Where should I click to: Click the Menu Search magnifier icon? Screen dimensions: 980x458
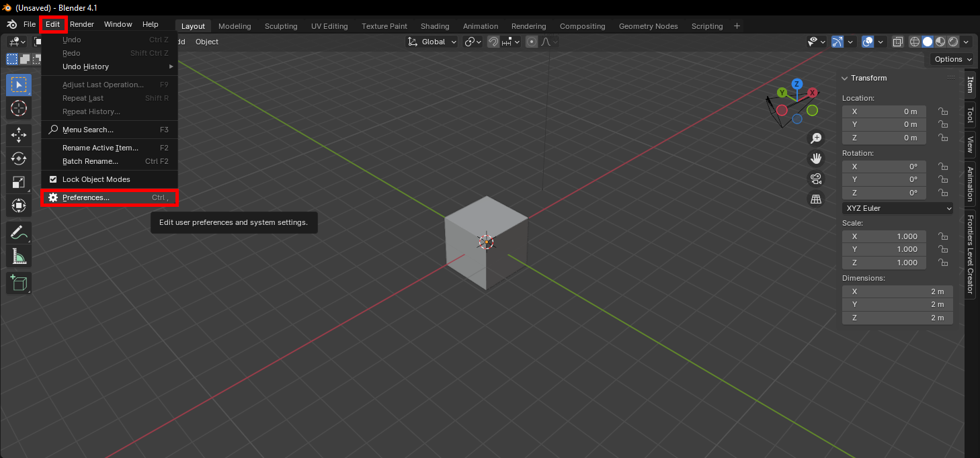click(53, 130)
